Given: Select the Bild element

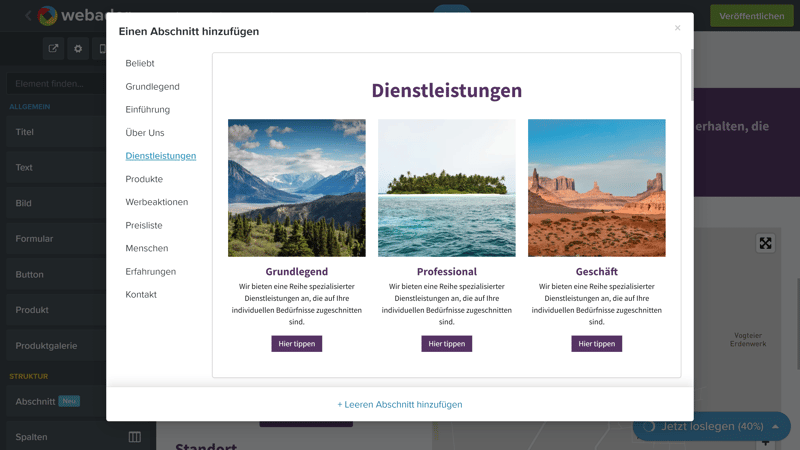Looking at the screenshot, I should pos(56,203).
